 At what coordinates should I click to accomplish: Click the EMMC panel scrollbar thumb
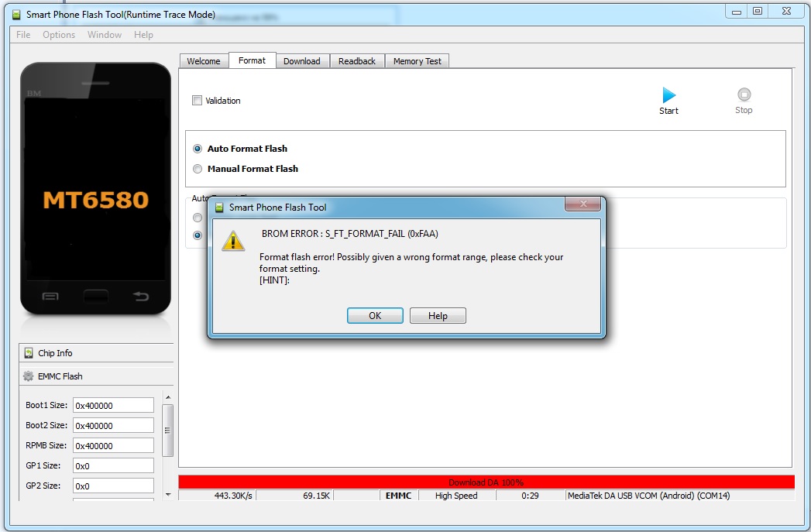[x=167, y=430]
